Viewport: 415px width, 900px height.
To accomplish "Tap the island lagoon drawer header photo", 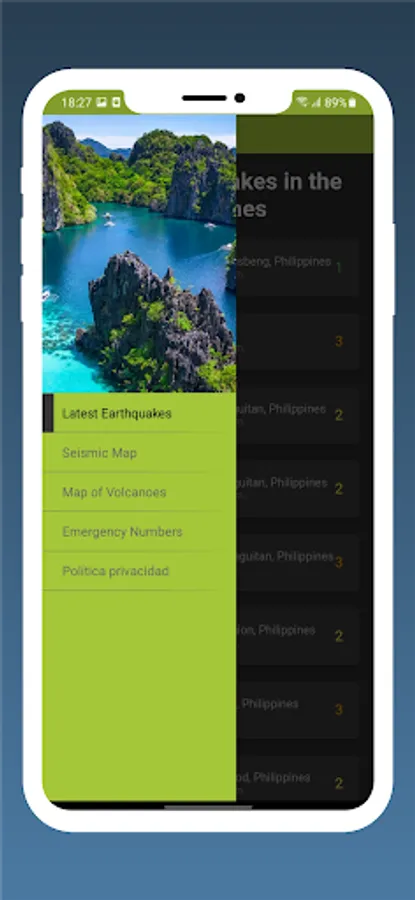I will pyautogui.click(x=139, y=254).
